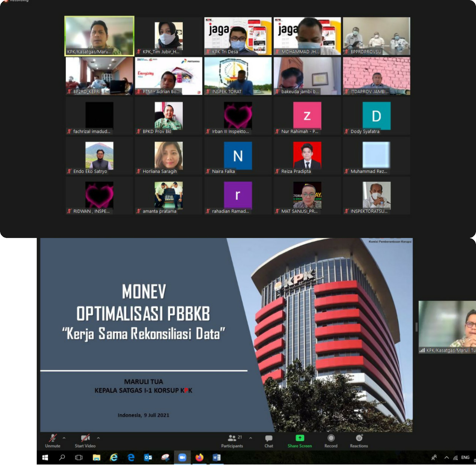The height and width of the screenshot is (476, 476).
Task: Select the bakeuda jambi b... video tile
Action: (x=307, y=76)
